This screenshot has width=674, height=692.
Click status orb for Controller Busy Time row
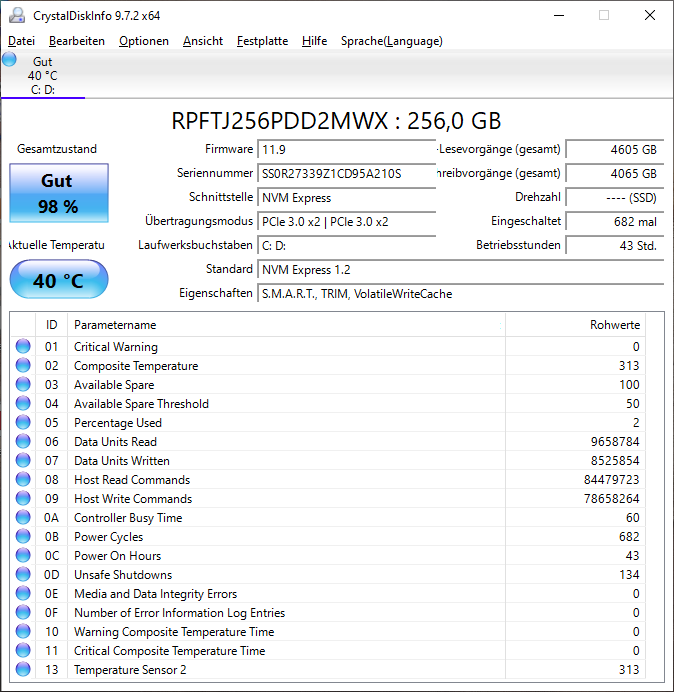(x=23, y=517)
